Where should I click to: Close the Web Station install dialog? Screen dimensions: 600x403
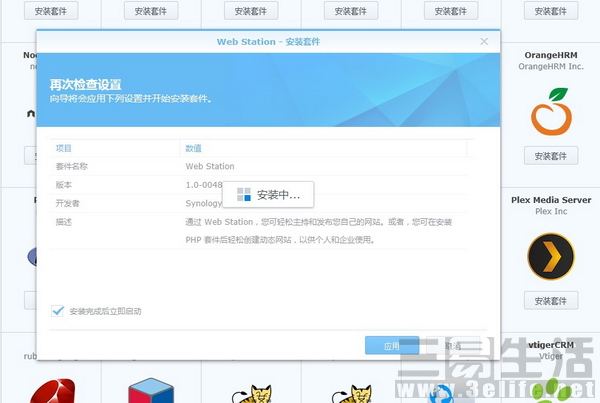pos(484,41)
